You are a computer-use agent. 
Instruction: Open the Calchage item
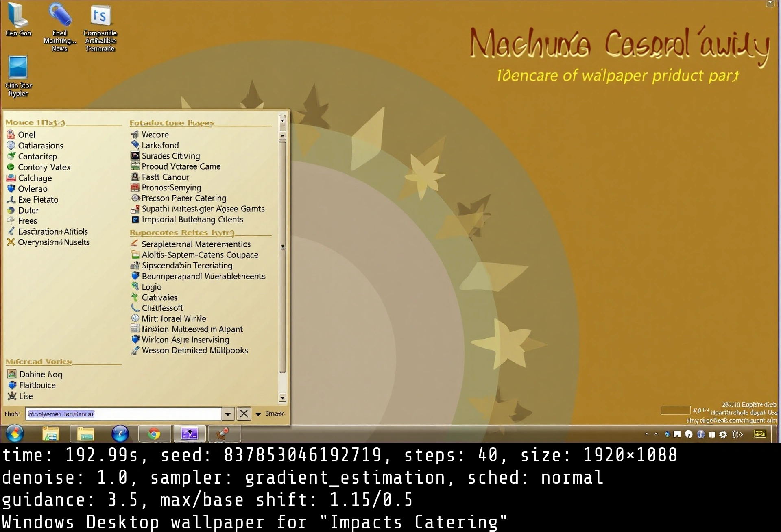[x=35, y=178]
